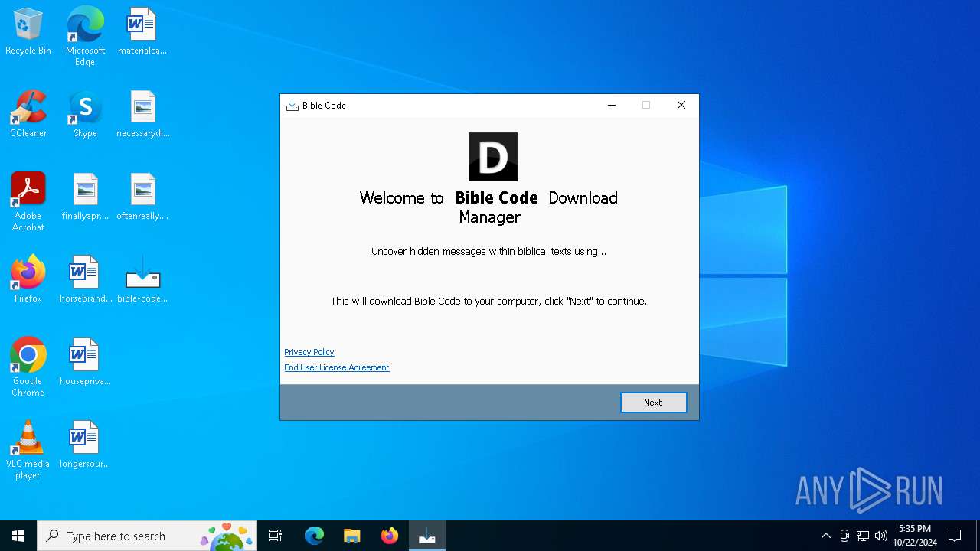
Task: Minimize the Bible Code window
Action: click(x=612, y=106)
